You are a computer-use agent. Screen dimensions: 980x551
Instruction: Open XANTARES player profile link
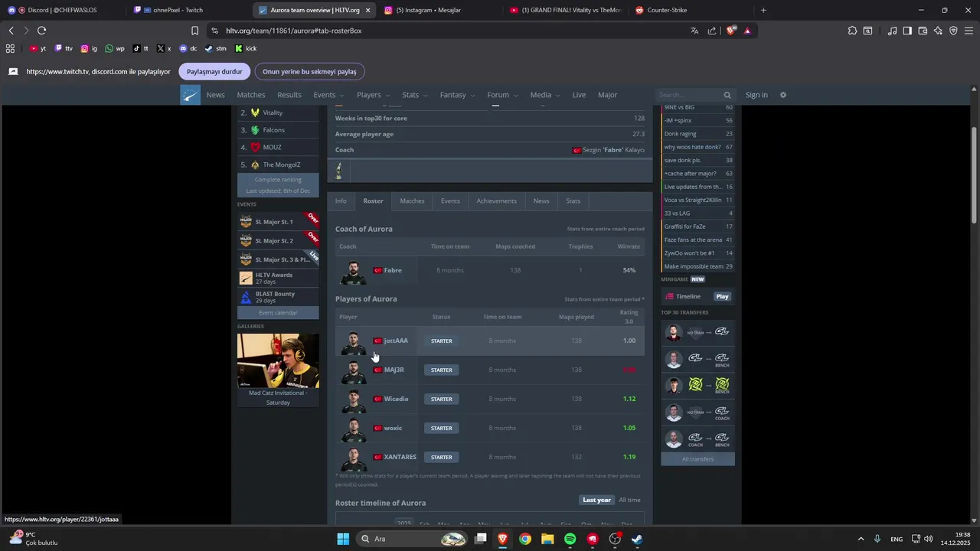pyautogui.click(x=400, y=457)
